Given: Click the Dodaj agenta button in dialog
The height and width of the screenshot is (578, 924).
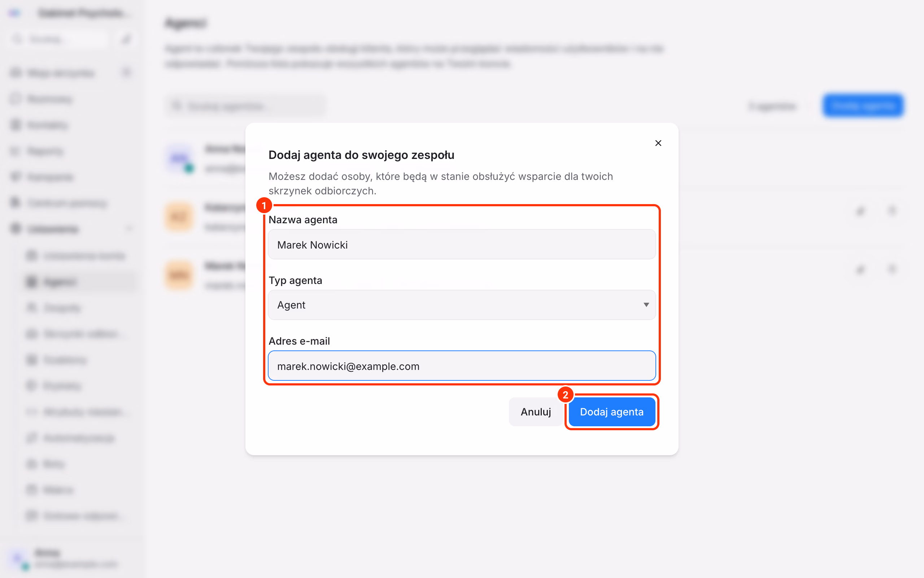Looking at the screenshot, I should (611, 412).
